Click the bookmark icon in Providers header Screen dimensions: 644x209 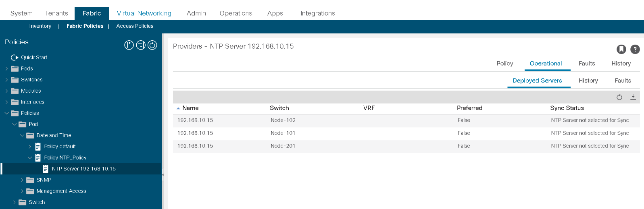(x=621, y=49)
